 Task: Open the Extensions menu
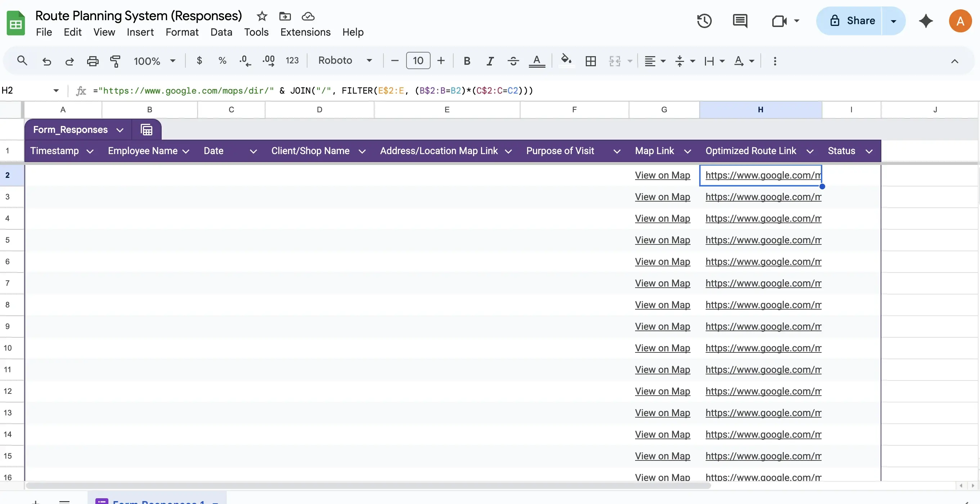[305, 32]
